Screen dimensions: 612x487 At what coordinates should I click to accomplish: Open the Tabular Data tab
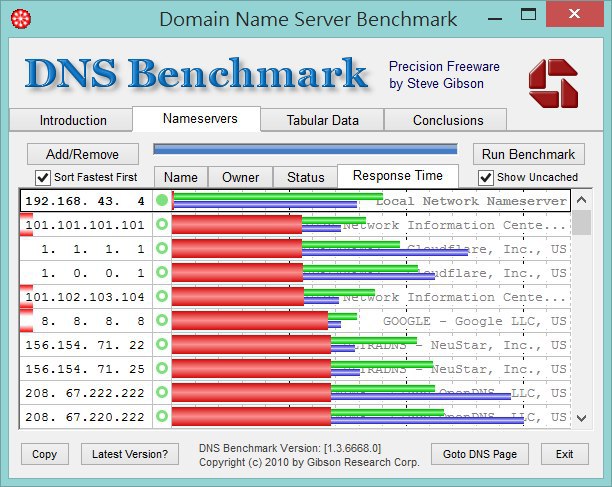322,120
